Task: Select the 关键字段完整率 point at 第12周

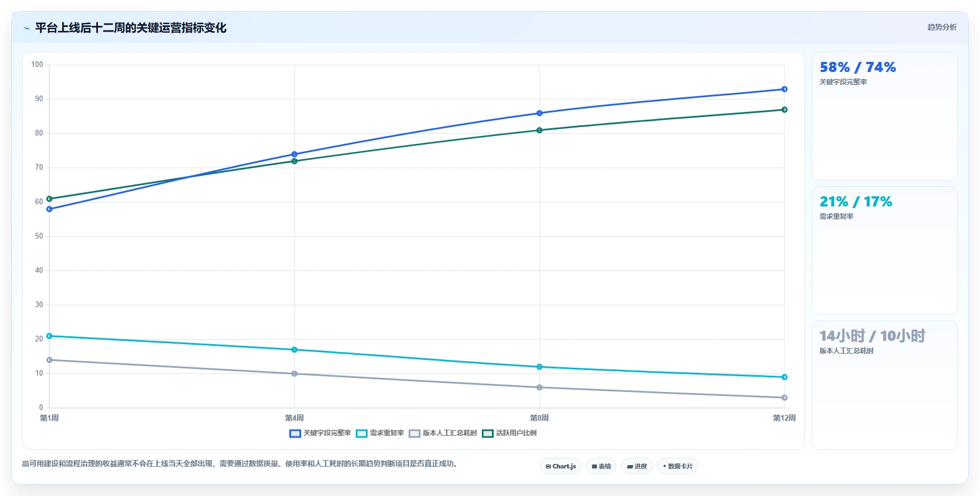Action: (784, 89)
